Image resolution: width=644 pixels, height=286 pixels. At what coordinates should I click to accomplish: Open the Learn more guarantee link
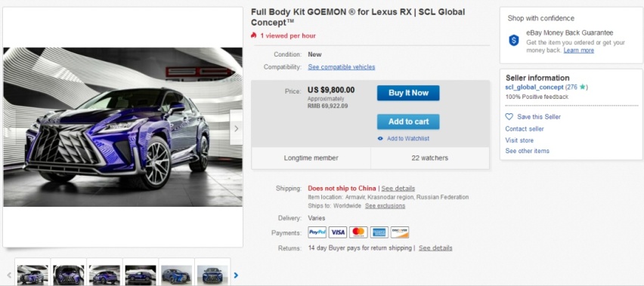click(x=579, y=51)
